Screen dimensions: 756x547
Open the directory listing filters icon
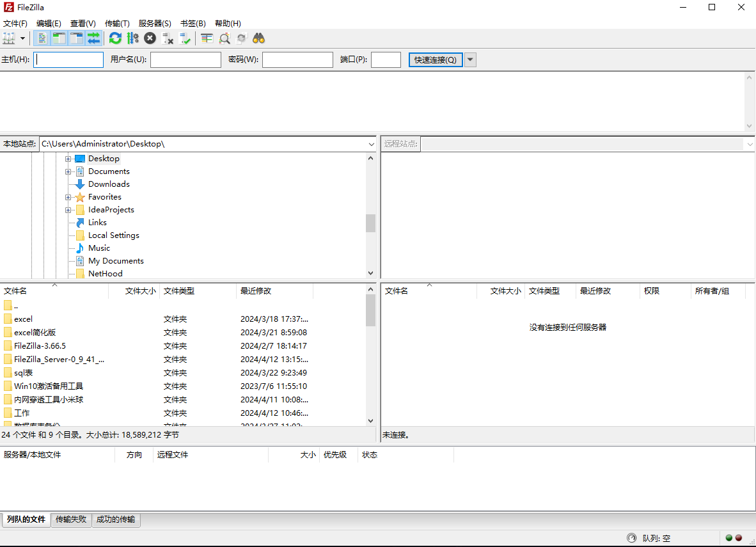207,38
